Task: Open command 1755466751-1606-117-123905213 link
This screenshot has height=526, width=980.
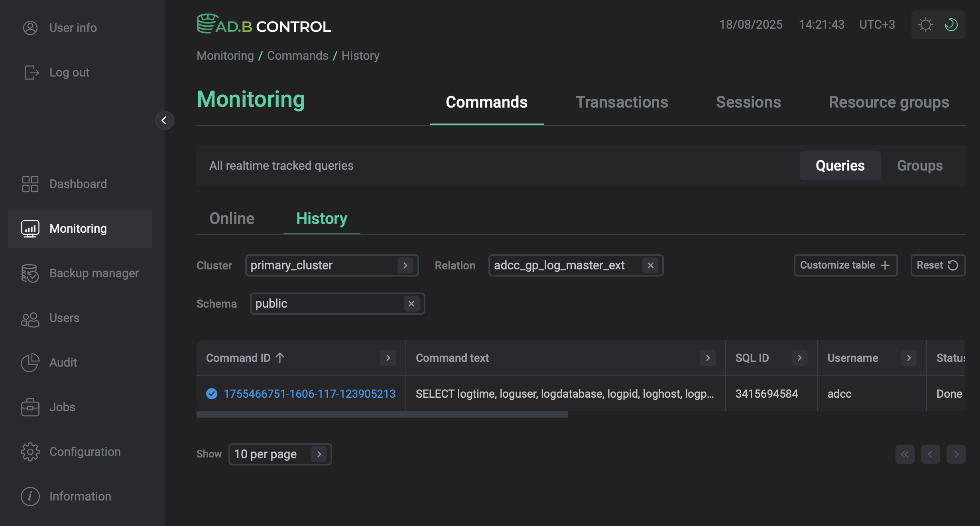Action: [309, 394]
